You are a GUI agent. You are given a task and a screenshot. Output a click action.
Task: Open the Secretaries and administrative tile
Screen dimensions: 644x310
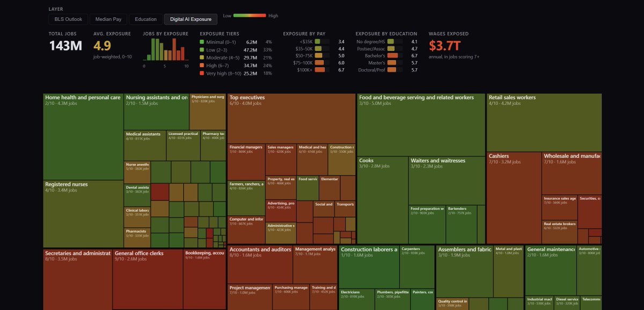coord(77,279)
